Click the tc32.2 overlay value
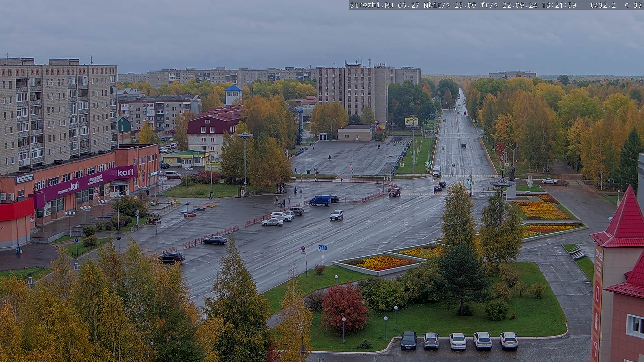The image size is (644, 362). pos(603,5)
